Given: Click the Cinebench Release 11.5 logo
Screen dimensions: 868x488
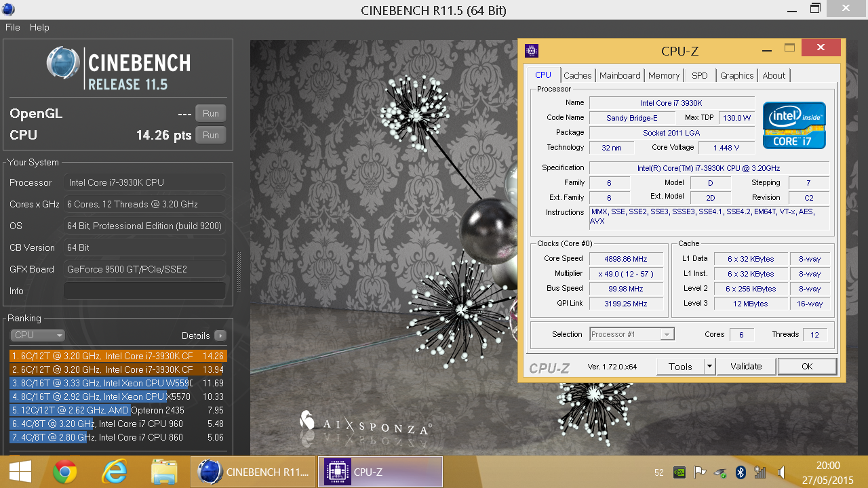Looking at the screenshot, I should [119, 68].
